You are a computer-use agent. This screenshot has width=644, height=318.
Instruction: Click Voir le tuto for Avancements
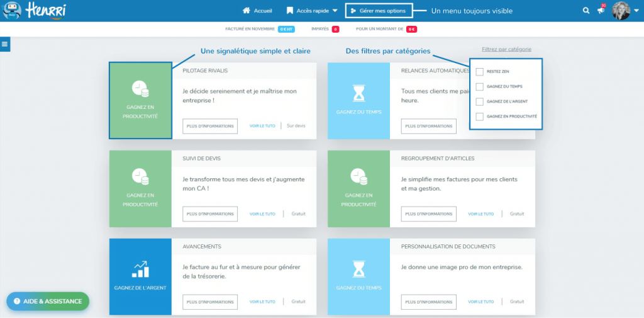(262, 302)
